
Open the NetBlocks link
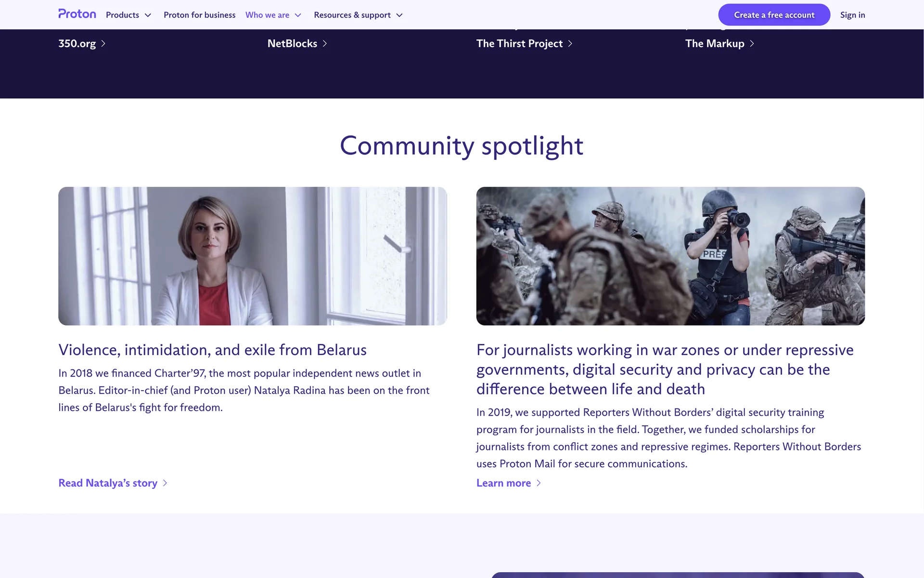coord(292,44)
